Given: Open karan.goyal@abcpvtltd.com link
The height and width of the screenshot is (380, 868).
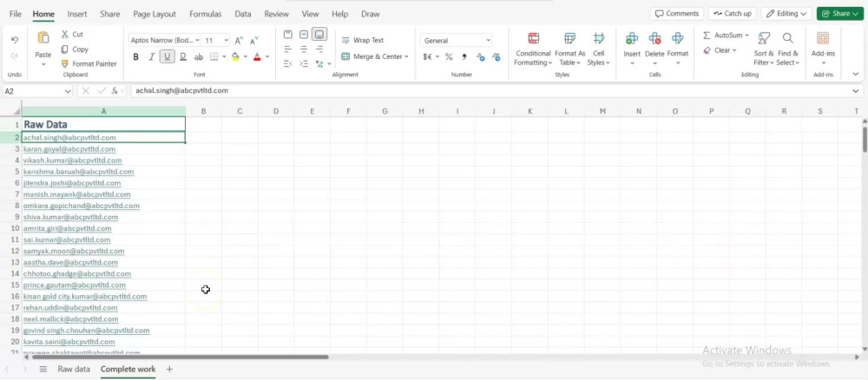Looking at the screenshot, I should coord(69,149).
